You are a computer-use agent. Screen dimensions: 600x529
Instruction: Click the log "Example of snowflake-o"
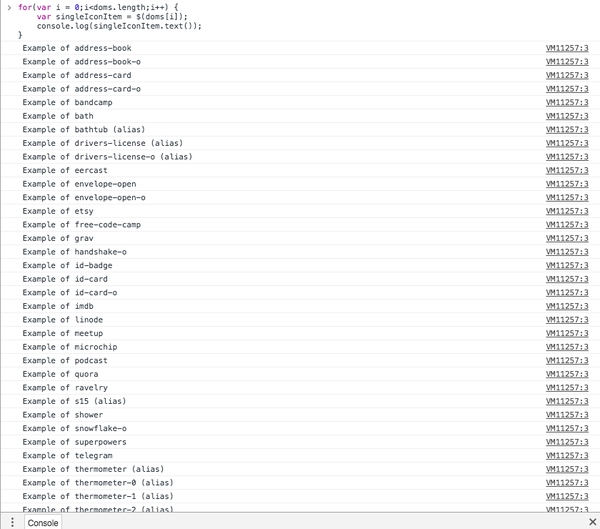(74, 428)
